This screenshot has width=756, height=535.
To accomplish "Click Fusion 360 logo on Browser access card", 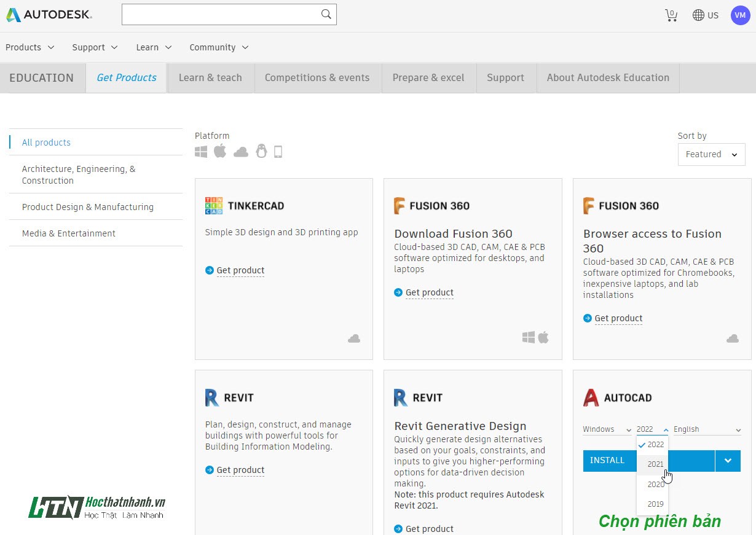I will [x=589, y=206].
